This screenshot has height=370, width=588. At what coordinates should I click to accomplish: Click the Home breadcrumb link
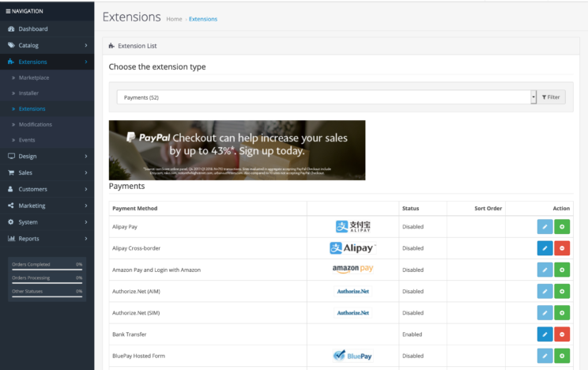[174, 19]
